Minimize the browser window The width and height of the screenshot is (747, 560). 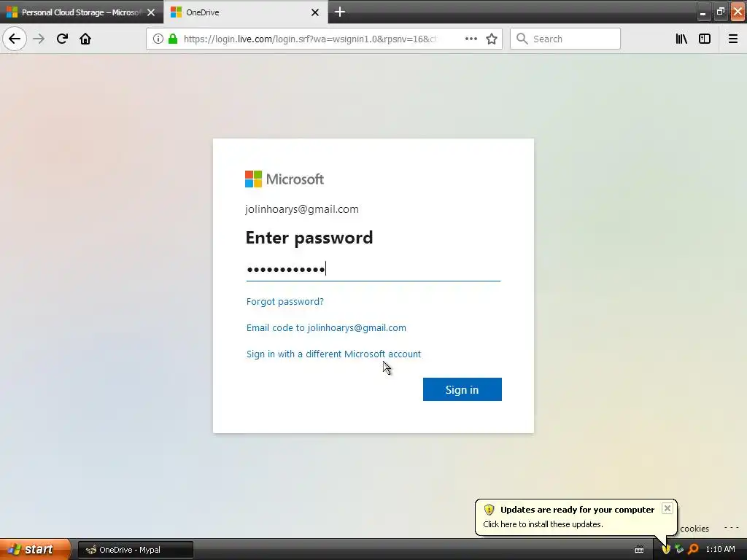coord(703,12)
